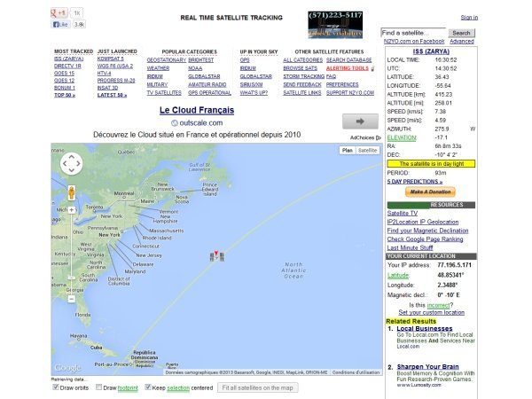The width and height of the screenshot is (532, 399).
Task: Open the BRIGHTEST category
Action: coord(201,60)
